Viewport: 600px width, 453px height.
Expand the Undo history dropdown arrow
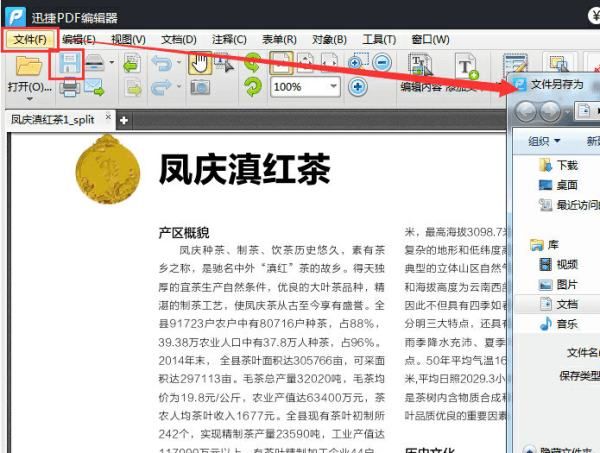(179, 62)
